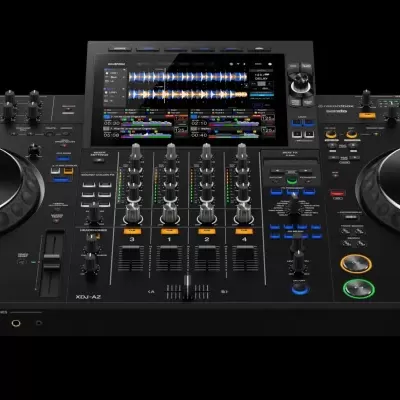Tap the left blue FX Frequency button
This screenshot has height=400, width=400.
pos(276,192)
